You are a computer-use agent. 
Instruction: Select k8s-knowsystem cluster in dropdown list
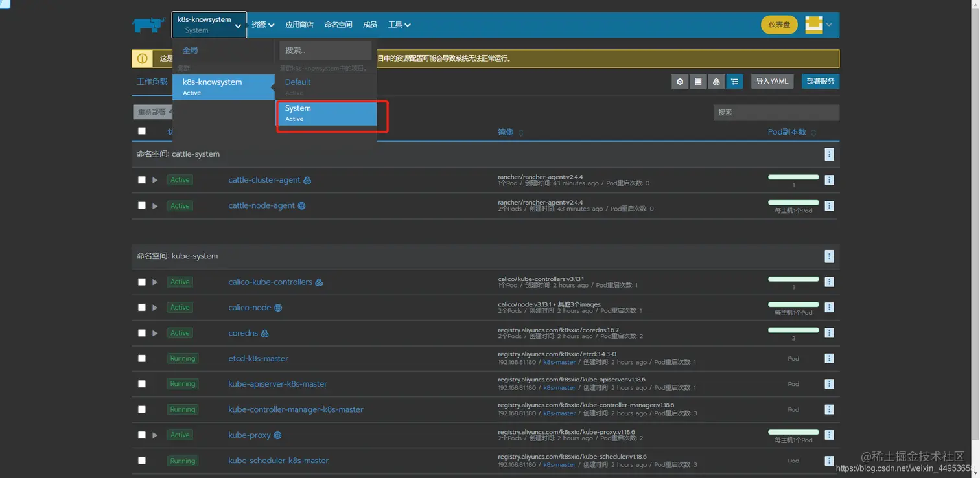pyautogui.click(x=224, y=87)
